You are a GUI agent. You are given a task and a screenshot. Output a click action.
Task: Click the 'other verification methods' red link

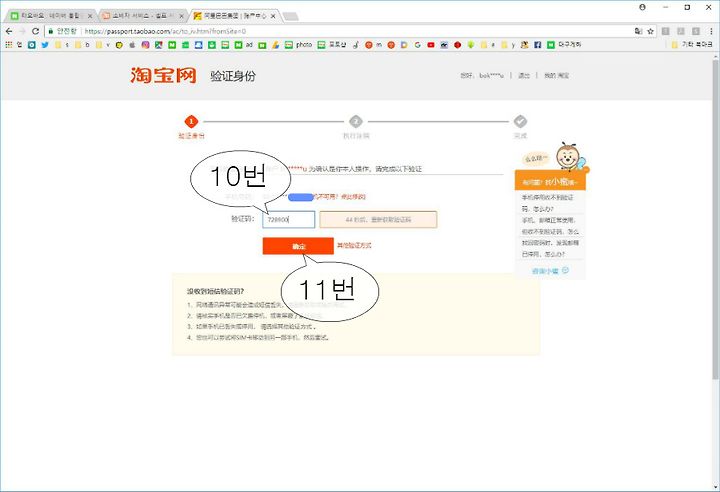pos(354,246)
